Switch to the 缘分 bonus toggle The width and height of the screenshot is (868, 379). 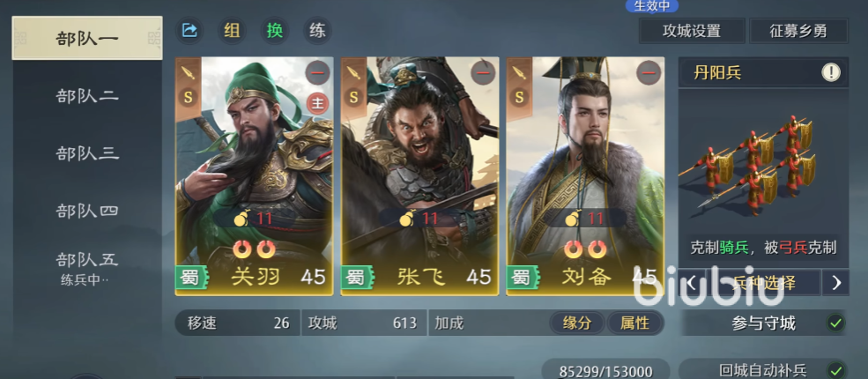click(577, 323)
